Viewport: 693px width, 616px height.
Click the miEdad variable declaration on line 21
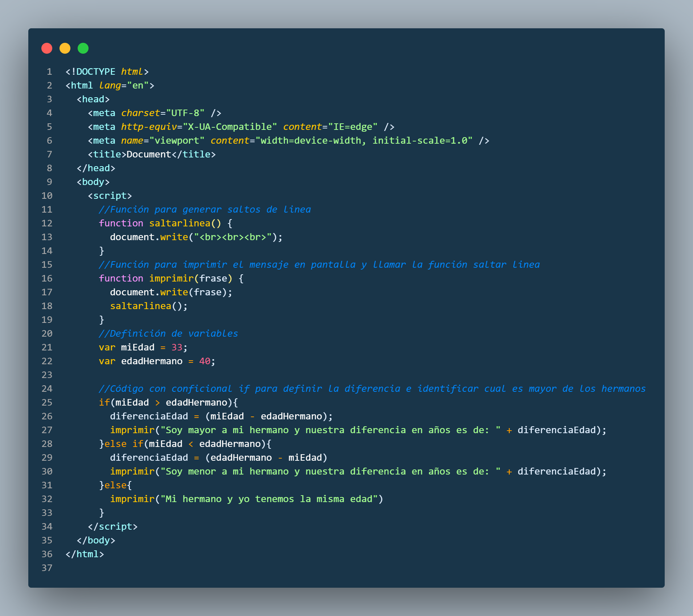[x=143, y=347]
